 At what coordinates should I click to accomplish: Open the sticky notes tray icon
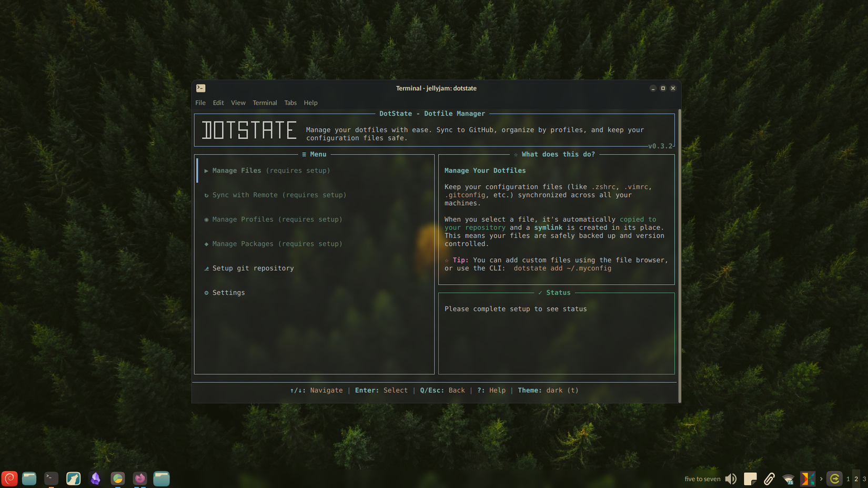(x=750, y=479)
